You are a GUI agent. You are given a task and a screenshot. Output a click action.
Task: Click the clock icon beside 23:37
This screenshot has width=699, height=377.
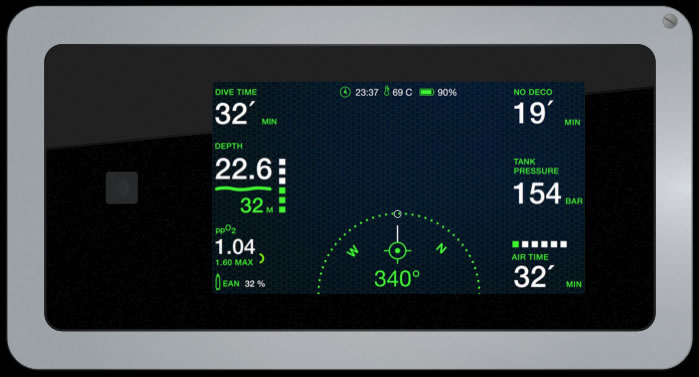345,92
